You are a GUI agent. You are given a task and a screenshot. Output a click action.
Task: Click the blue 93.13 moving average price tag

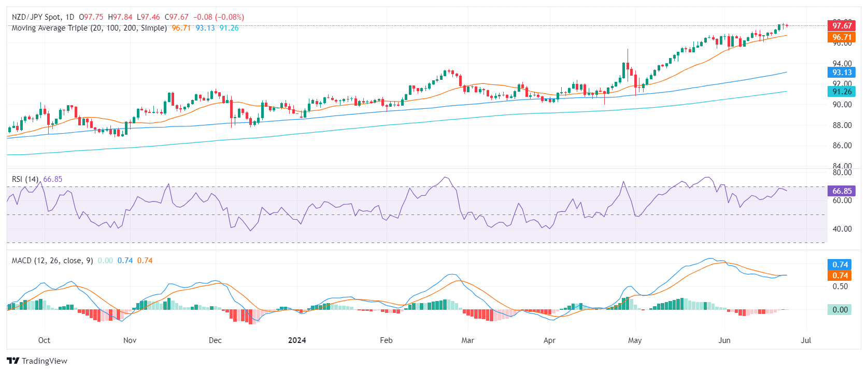[841, 73]
